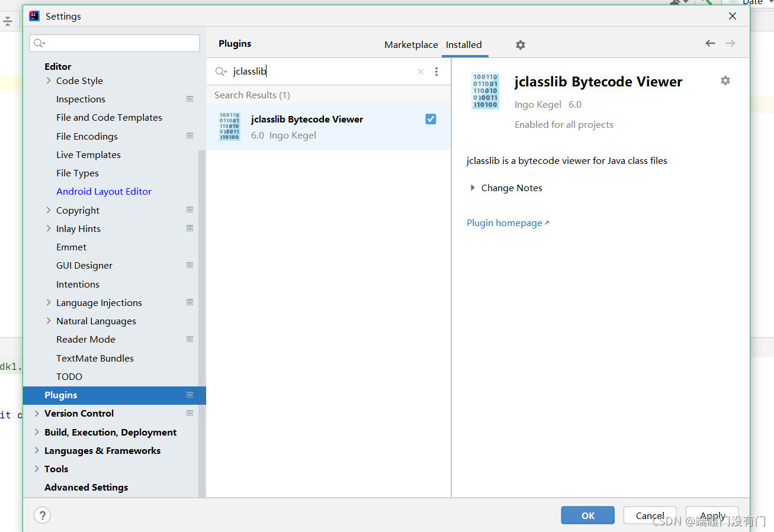Disable the jclasslib Bytecode Viewer checkbox

click(431, 119)
